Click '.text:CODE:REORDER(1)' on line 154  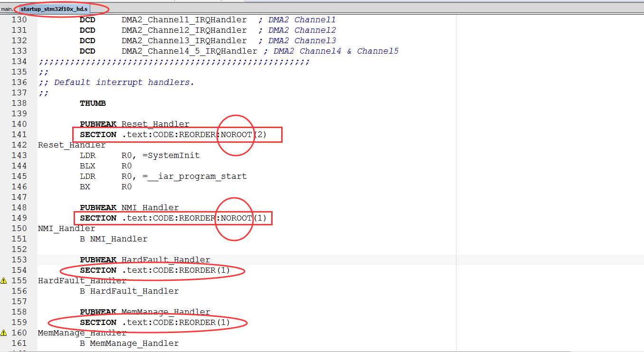176,270
